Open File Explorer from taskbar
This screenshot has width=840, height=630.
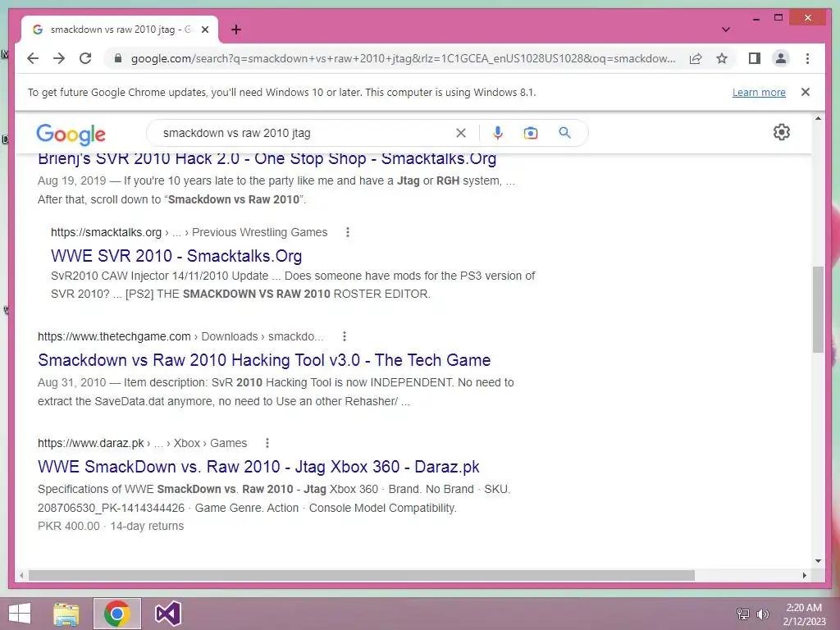pyautogui.click(x=66, y=614)
